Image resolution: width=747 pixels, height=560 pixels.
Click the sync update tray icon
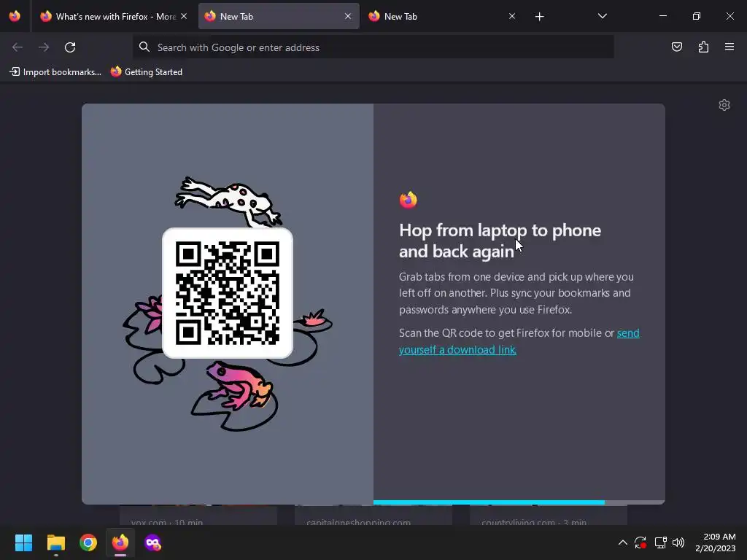pos(640,542)
